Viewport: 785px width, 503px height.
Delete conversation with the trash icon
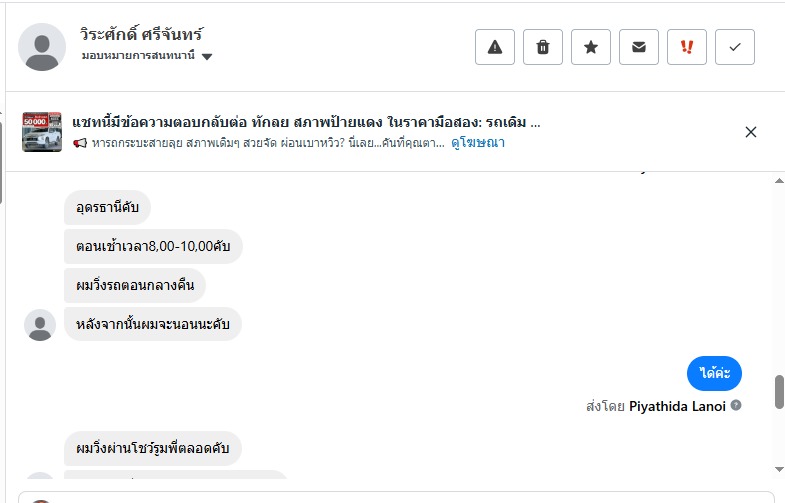543,47
